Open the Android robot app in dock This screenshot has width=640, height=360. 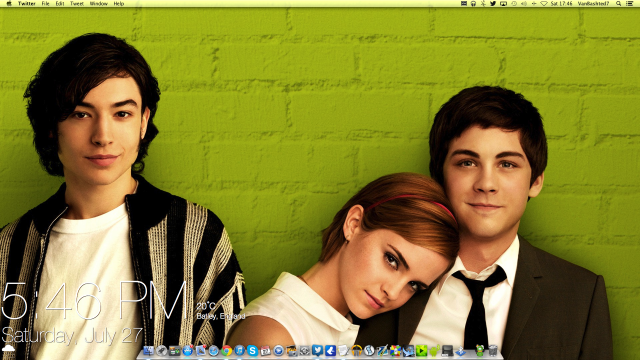(434, 351)
